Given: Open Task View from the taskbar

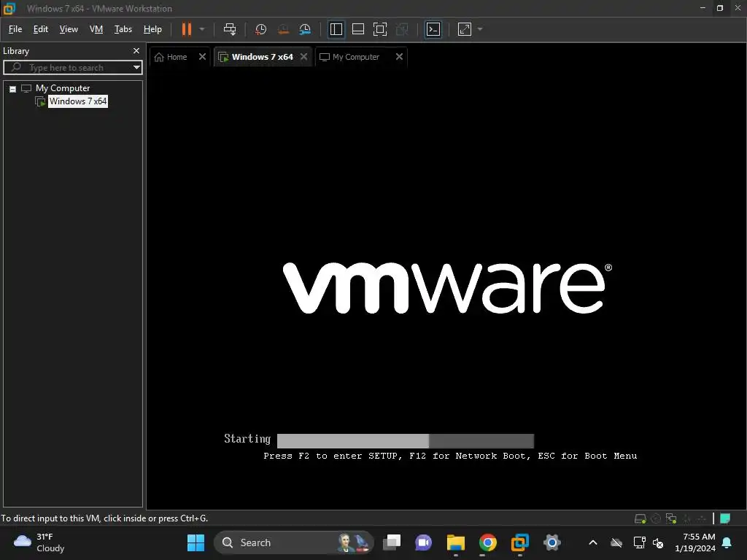Looking at the screenshot, I should click(392, 542).
